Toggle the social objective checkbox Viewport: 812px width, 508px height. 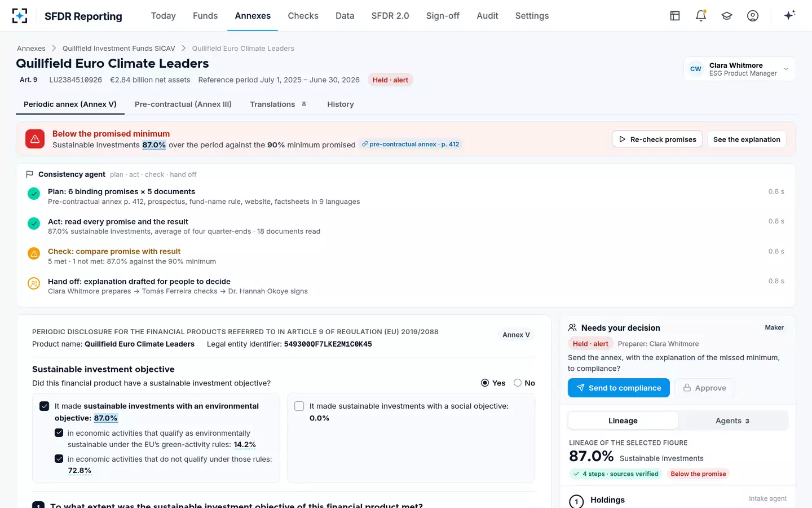point(299,406)
